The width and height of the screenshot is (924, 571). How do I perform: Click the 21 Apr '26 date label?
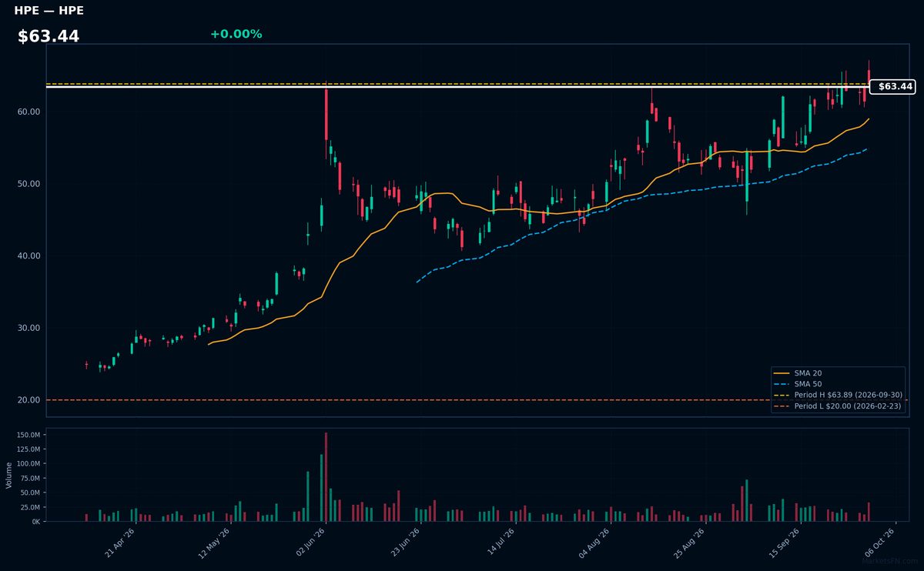[120, 543]
